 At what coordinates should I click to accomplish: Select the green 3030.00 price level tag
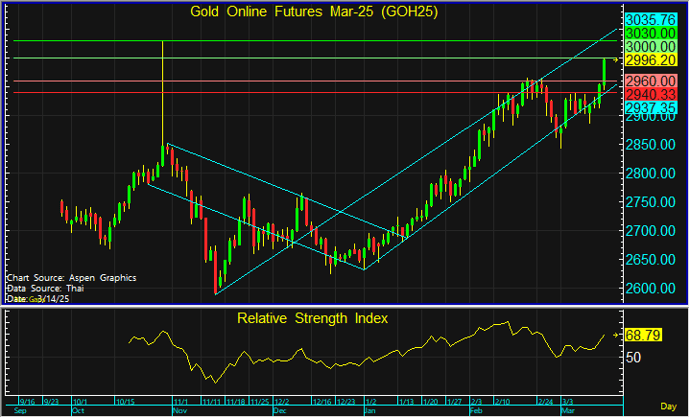click(x=651, y=33)
